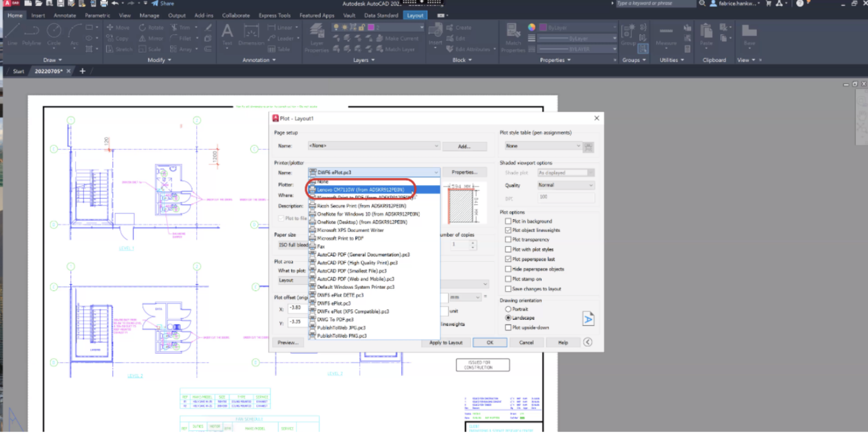Click the Match Properties tool

pos(513,37)
